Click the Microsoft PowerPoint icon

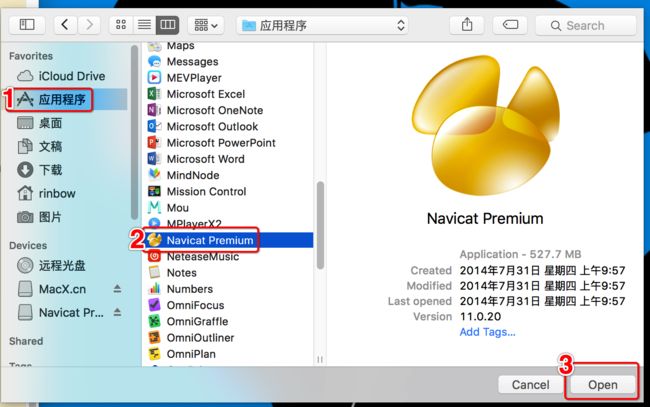tap(154, 143)
